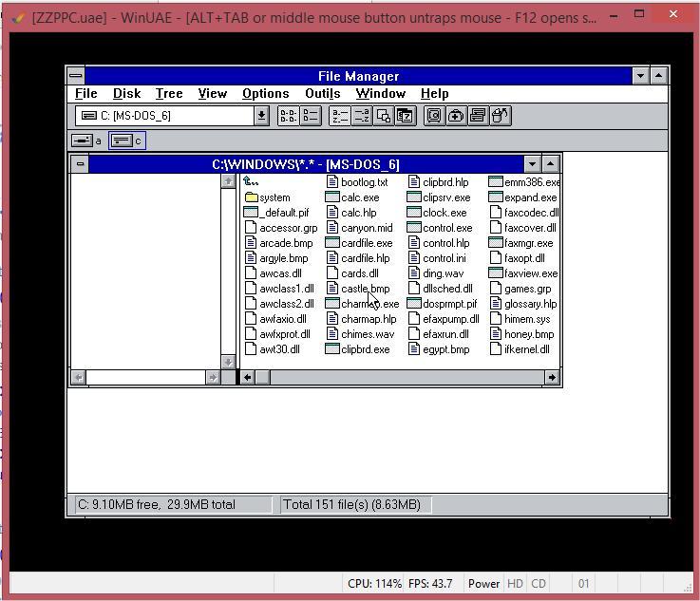Click the all file details view icon
The image size is (700, 601).
point(311,116)
